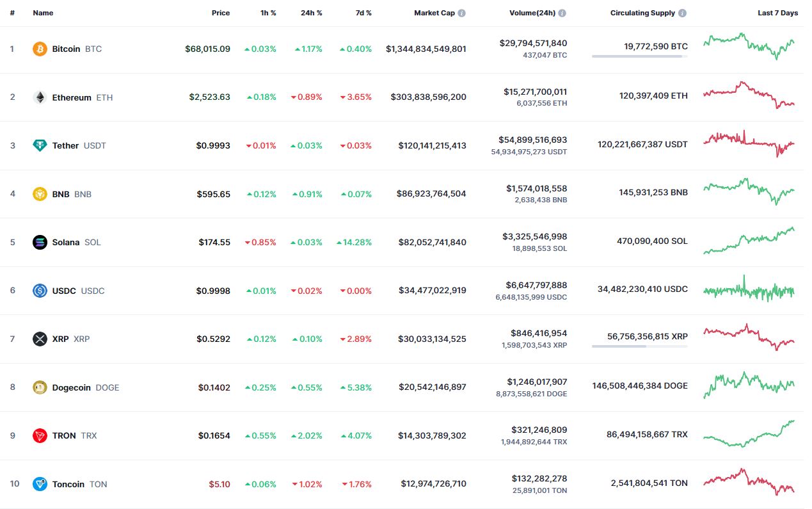This screenshot has height=509, width=812.
Task: Open XRP's last 7 days chart
Action: [x=749, y=337]
